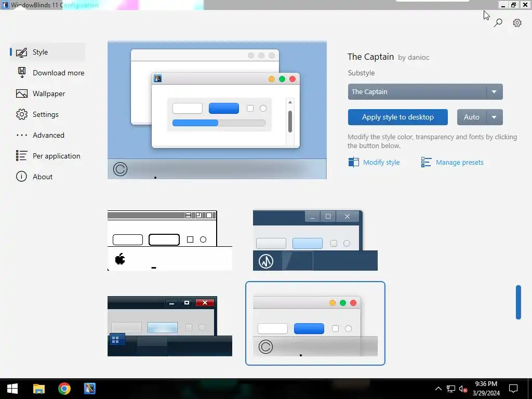Show hidden system tray icons

pyautogui.click(x=438, y=389)
